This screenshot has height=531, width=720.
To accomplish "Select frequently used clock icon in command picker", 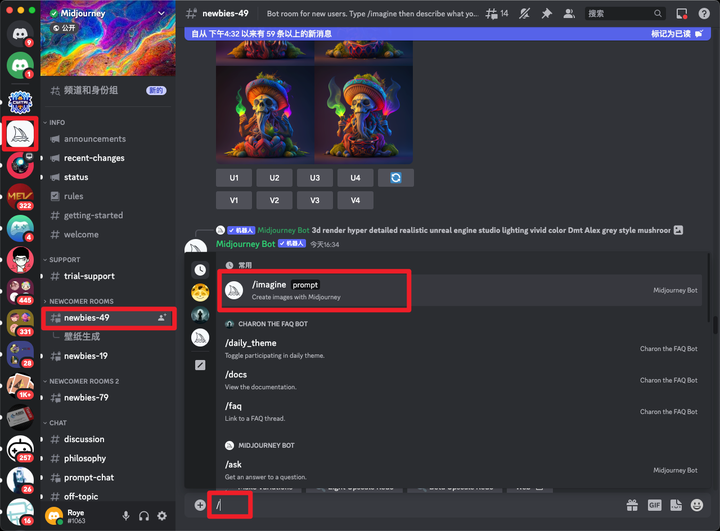I will [x=200, y=270].
